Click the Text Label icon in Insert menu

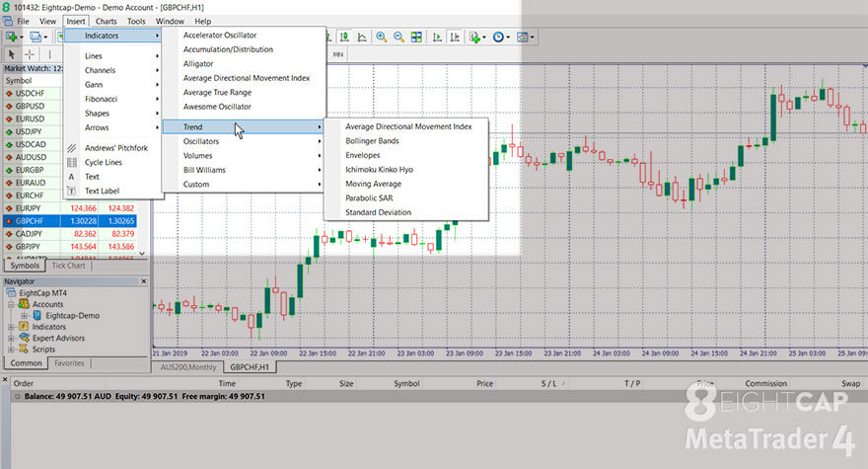tap(71, 192)
